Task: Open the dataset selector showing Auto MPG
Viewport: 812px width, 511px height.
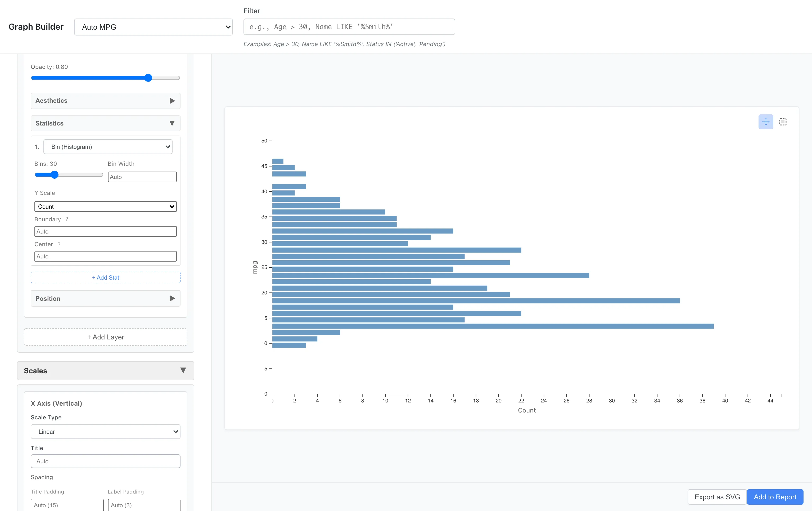Action: [154, 27]
